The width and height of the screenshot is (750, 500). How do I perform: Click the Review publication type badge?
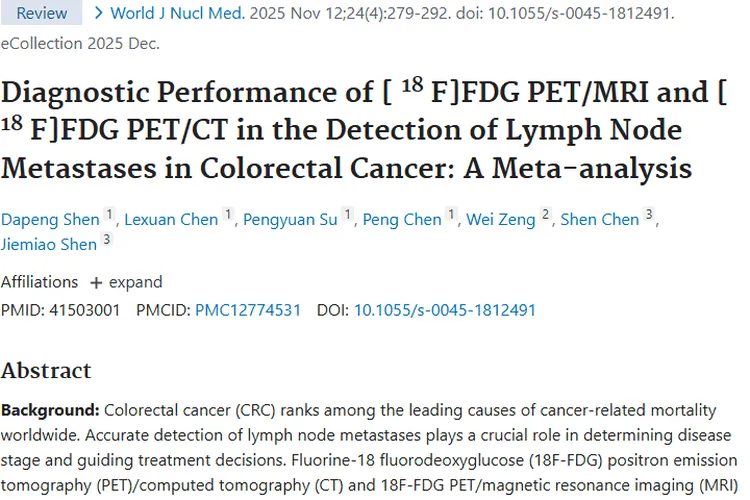point(42,14)
